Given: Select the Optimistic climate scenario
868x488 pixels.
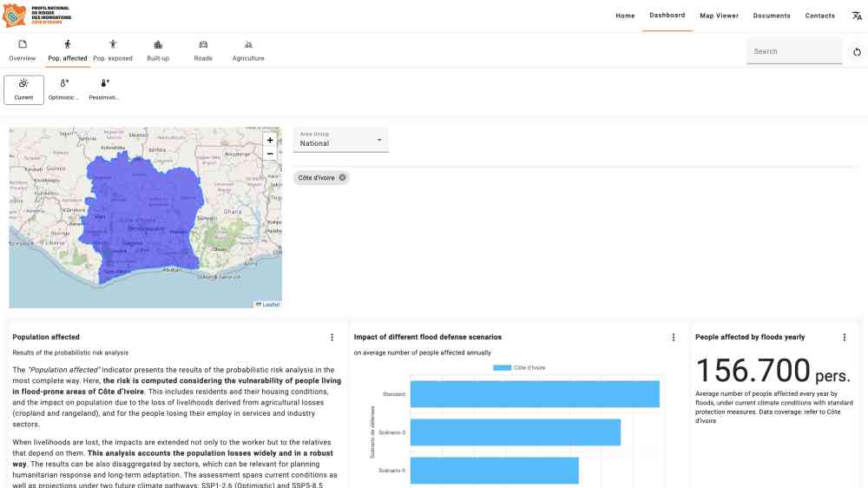Looking at the screenshot, I should [x=63, y=89].
